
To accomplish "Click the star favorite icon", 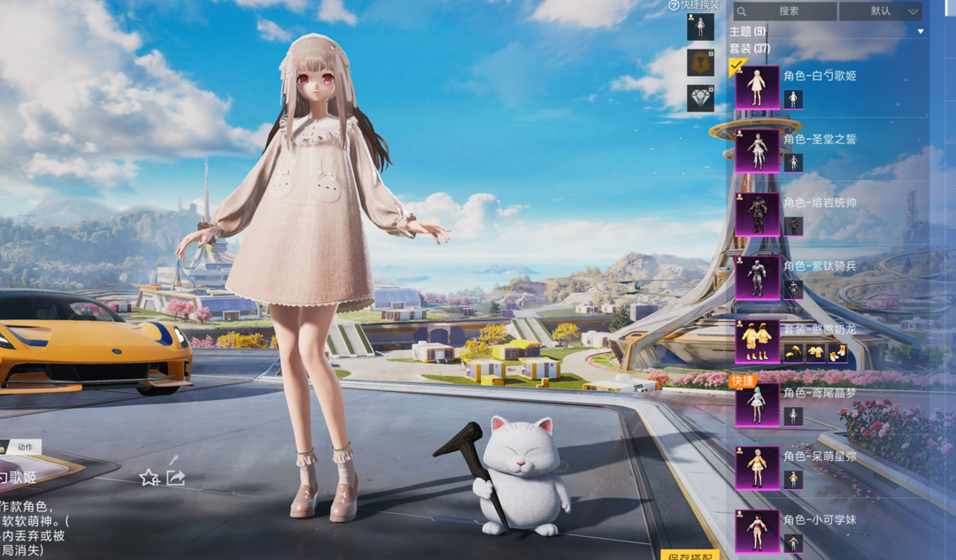I will tap(149, 478).
